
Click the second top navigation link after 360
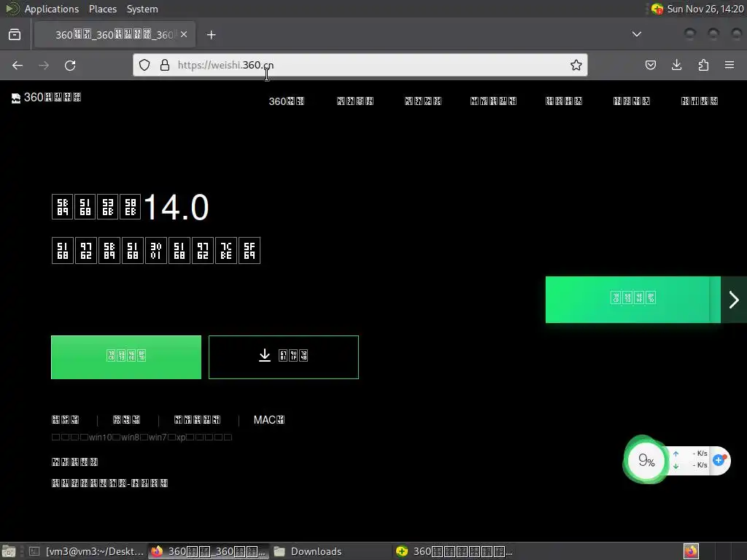[422, 101]
